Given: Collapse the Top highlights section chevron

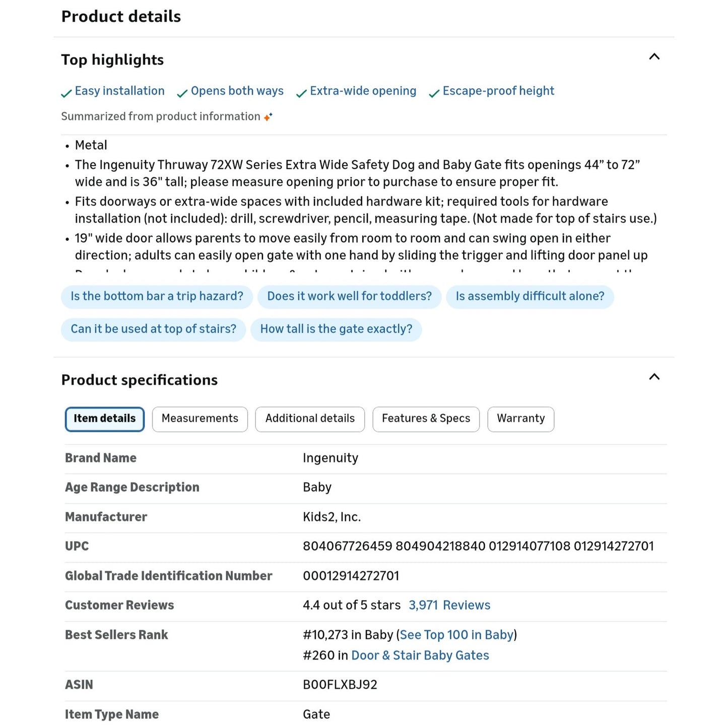Looking at the screenshot, I should click(654, 57).
